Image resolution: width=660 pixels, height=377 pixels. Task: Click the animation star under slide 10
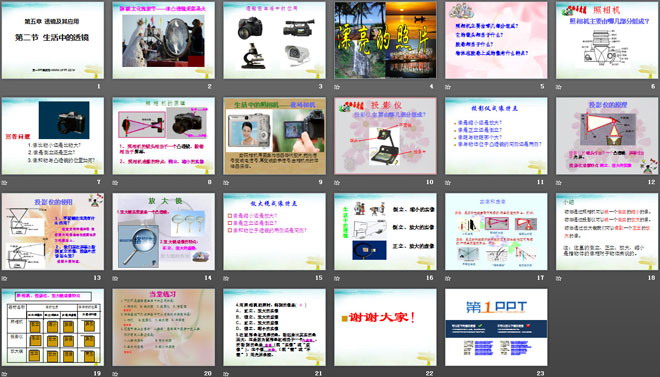(337, 183)
